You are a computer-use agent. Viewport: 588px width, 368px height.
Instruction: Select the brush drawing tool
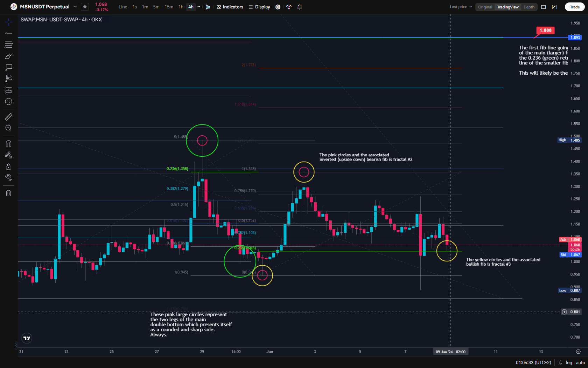(9, 56)
